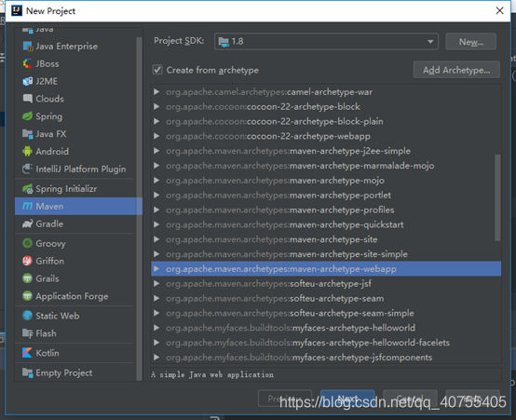
Task: Click the Previous button
Action: (x=285, y=399)
